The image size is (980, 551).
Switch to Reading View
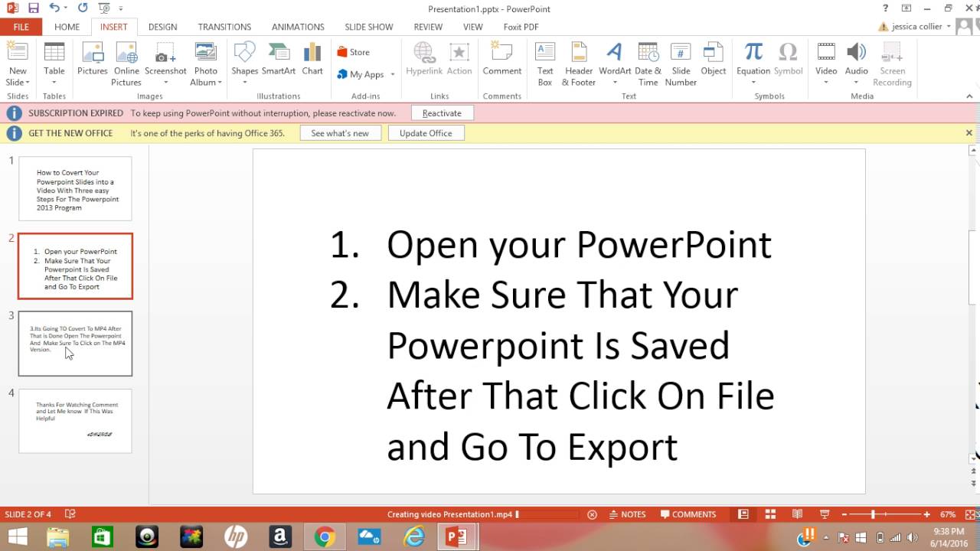[x=797, y=514]
